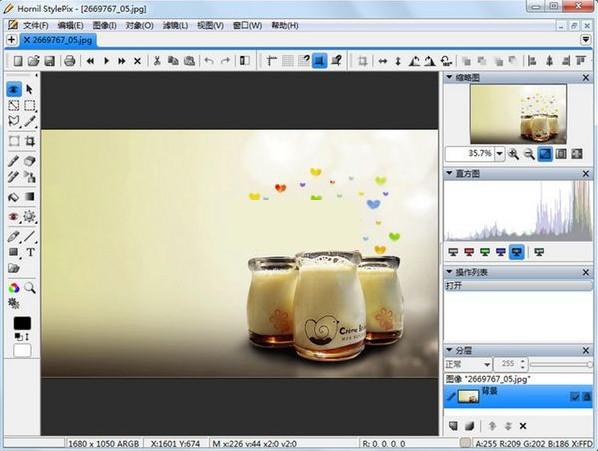Image resolution: width=598 pixels, height=451 pixels.
Task: Select the crop tool in toolbox
Action: [30, 141]
